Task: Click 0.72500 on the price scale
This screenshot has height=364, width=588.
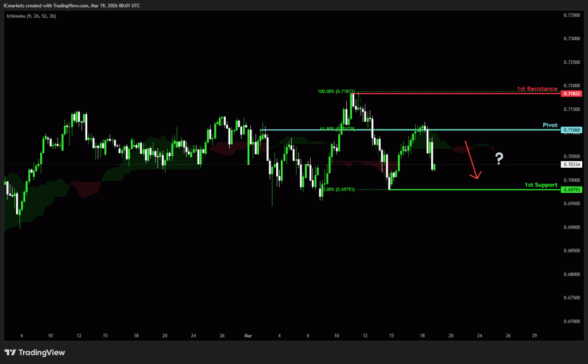Action: 572,62
